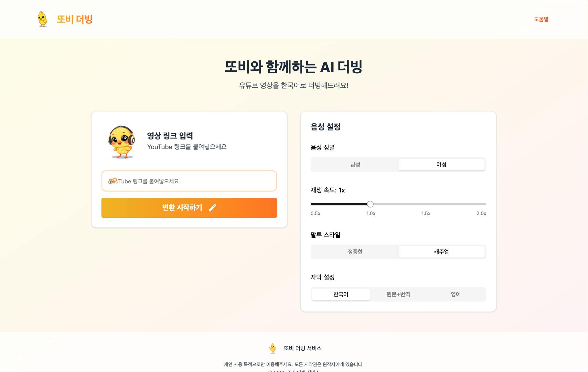Click the chick logo icon in header
Image resolution: width=588 pixels, height=372 pixels.
point(42,19)
